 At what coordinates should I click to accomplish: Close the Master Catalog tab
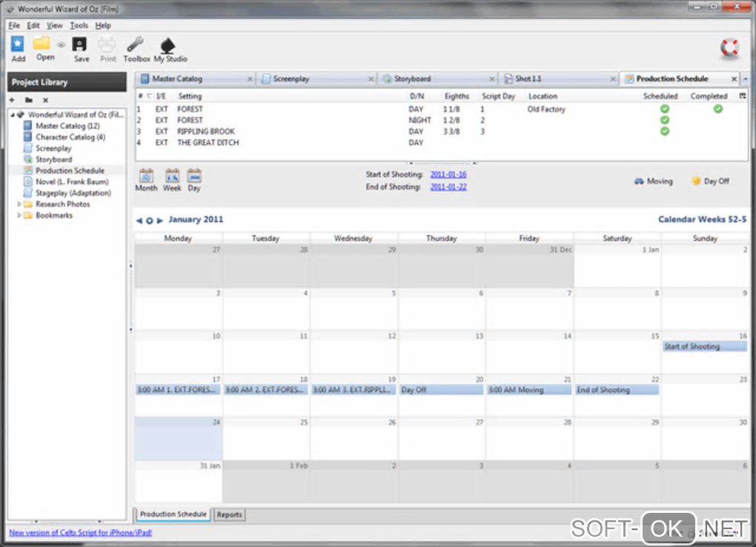[250, 79]
